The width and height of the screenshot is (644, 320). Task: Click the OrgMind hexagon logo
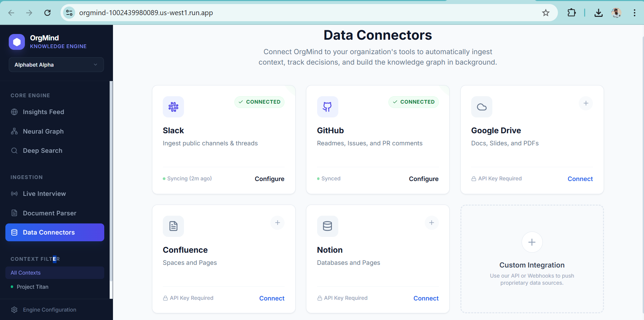tap(17, 42)
